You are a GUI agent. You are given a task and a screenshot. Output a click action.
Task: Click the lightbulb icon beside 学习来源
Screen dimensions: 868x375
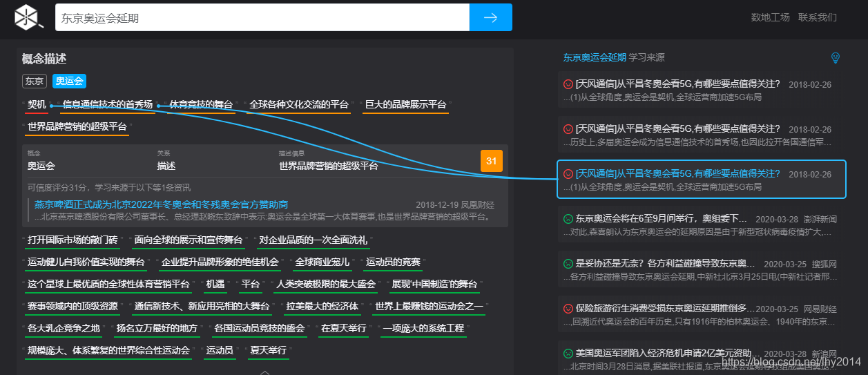click(x=835, y=58)
